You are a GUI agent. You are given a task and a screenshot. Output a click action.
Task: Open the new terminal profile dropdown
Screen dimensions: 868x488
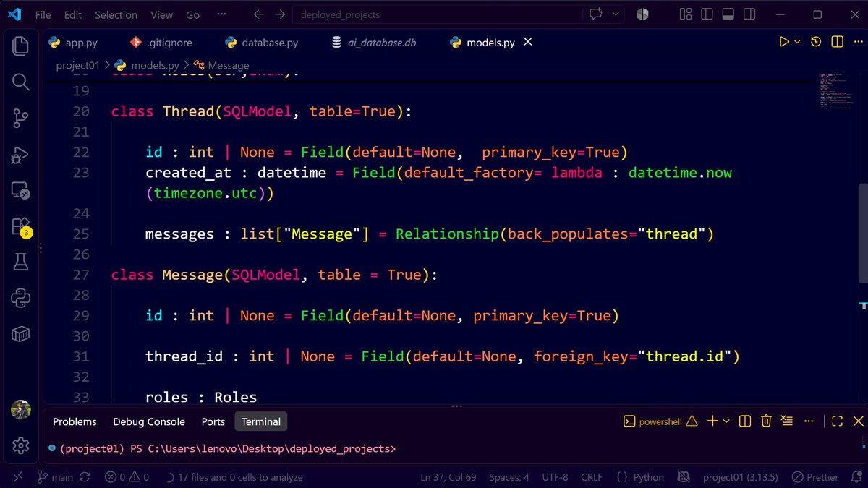[x=726, y=421]
